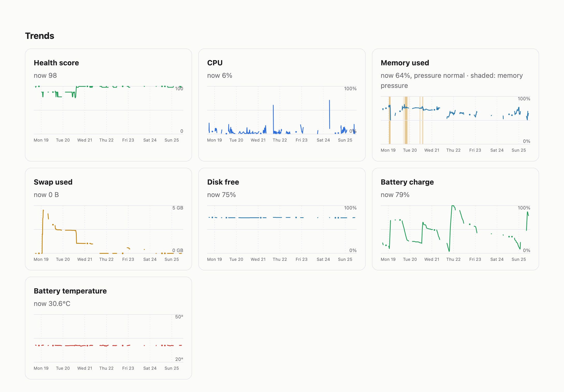Click 'Mon 19' on the Health score axis
This screenshot has height=392, width=564.
(41, 140)
